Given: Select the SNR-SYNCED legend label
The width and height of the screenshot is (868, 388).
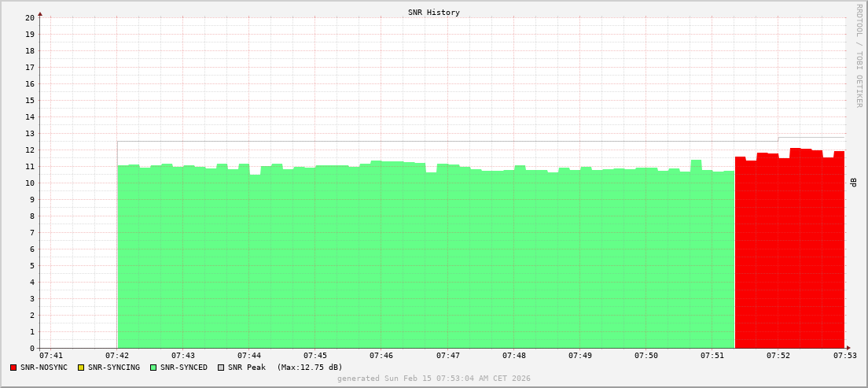Looking at the screenshot, I should [x=184, y=368].
